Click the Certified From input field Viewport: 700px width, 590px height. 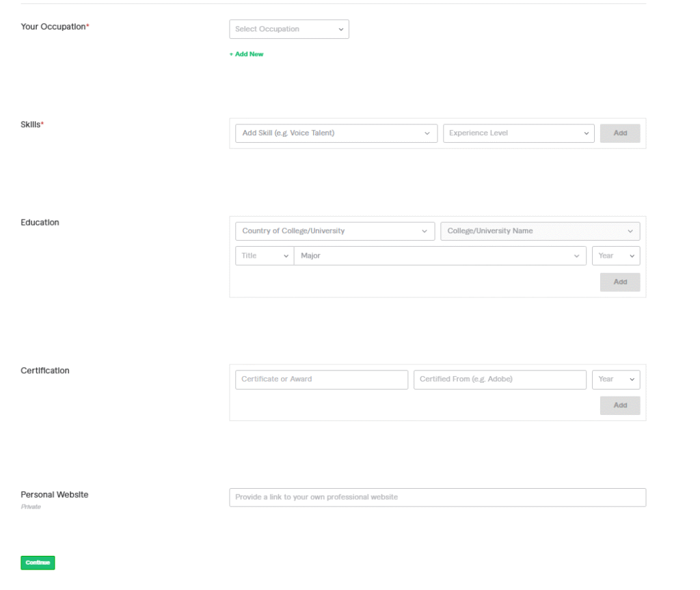point(499,379)
